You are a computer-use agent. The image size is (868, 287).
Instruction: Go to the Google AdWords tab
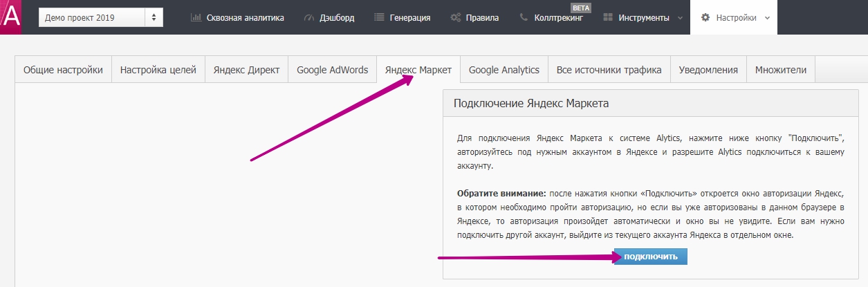pyautogui.click(x=332, y=70)
